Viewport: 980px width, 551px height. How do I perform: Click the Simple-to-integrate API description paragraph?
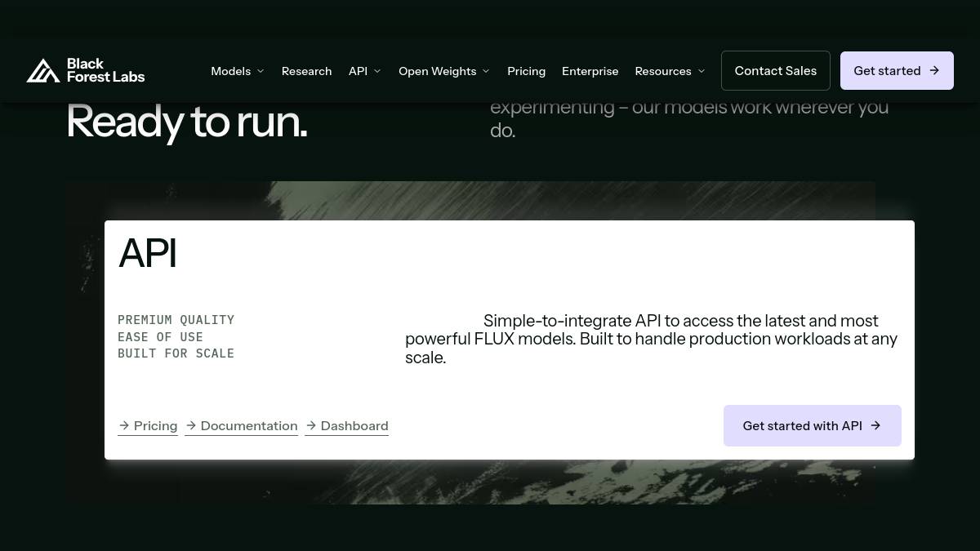651,339
